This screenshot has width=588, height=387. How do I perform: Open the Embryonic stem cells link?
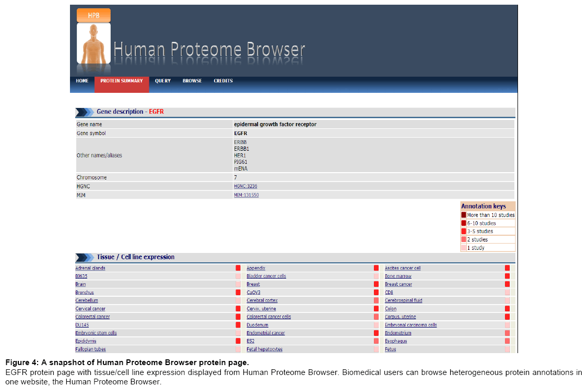coord(96,333)
